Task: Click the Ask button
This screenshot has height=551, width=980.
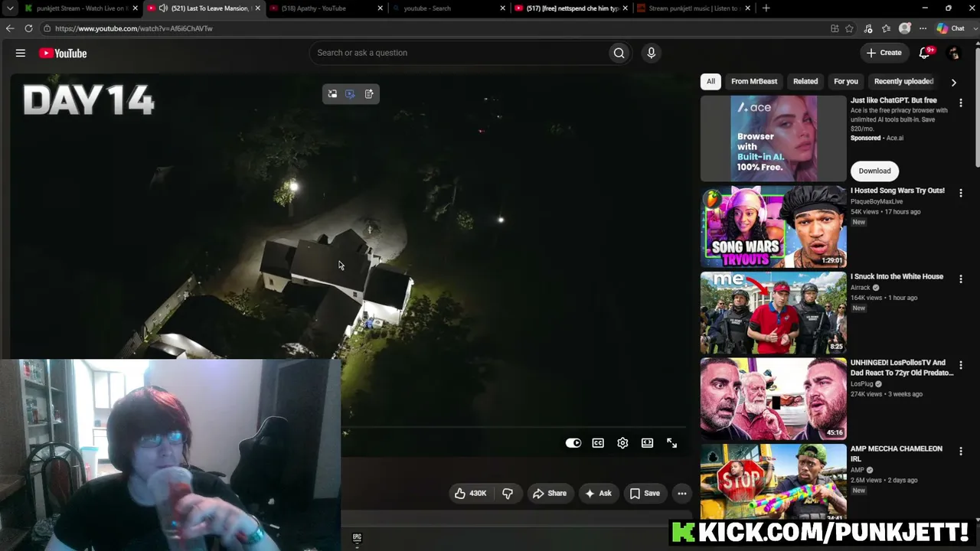Action: point(599,494)
